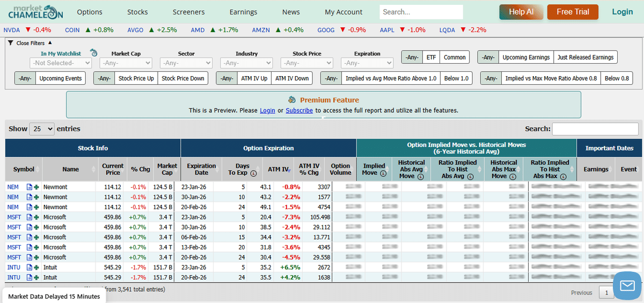Open the In My Watchlist dropdown
The image size is (644, 303).
[61, 63]
